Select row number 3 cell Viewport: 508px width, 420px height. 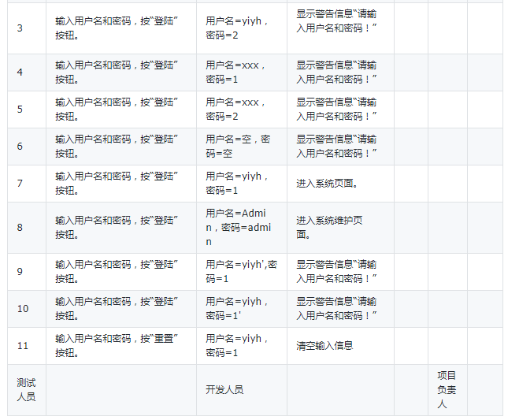click(x=27, y=28)
